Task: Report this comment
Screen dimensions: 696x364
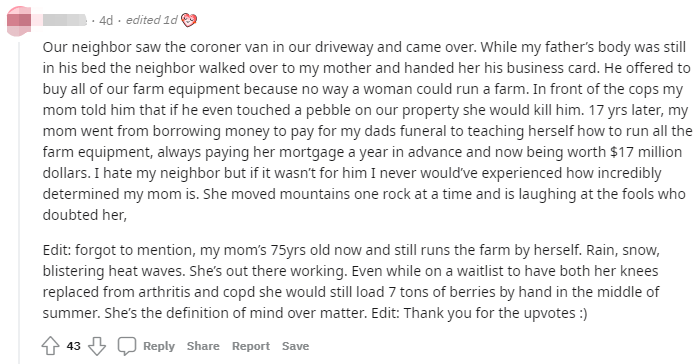Action: coord(251,346)
